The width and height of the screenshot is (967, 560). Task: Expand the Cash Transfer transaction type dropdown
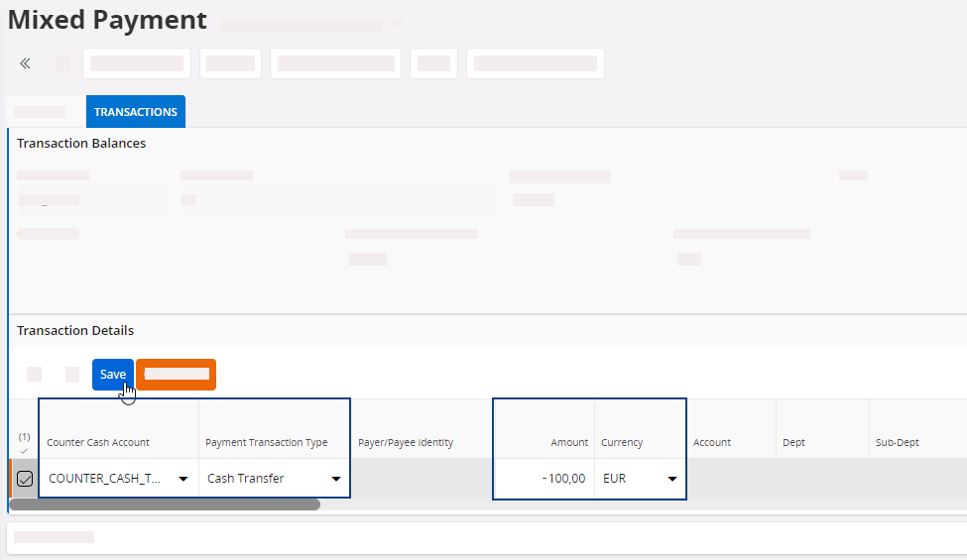point(335,479)
